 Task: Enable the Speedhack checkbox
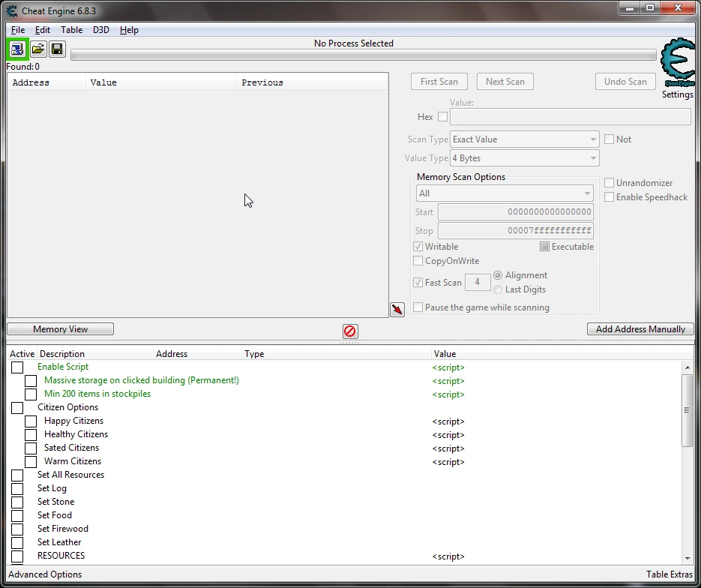point(610,197)
